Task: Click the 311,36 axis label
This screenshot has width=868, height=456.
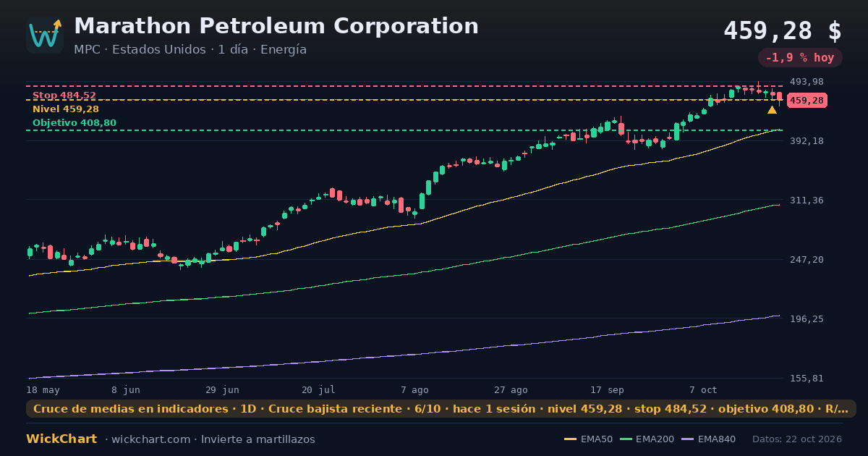Action: click(808, 200)
